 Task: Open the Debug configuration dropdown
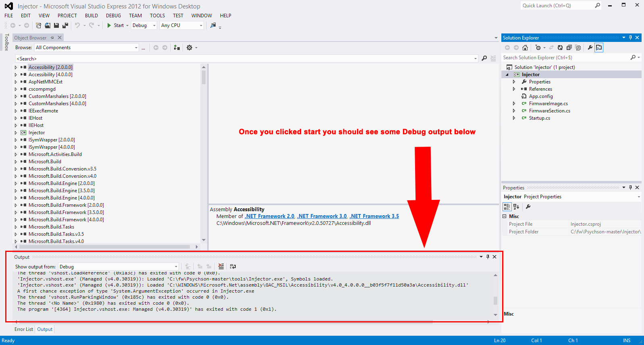click(x=144, y=25)
